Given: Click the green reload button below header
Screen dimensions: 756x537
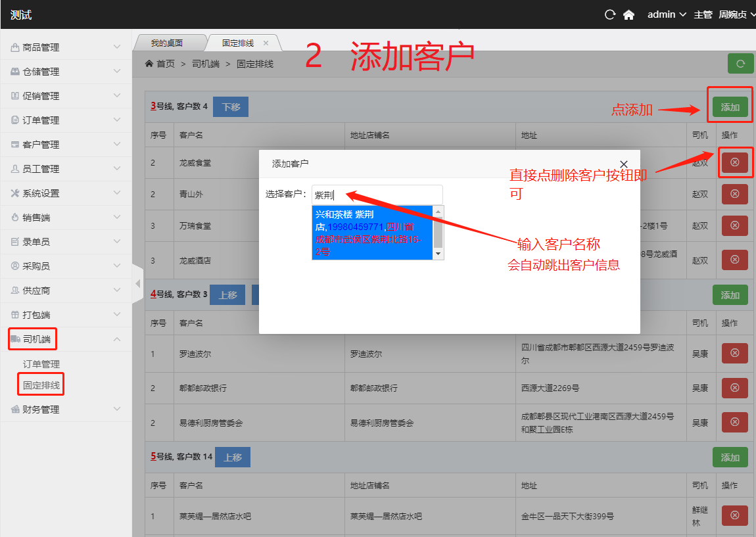Looking at the screenshot, I should [x=740, y=64].
